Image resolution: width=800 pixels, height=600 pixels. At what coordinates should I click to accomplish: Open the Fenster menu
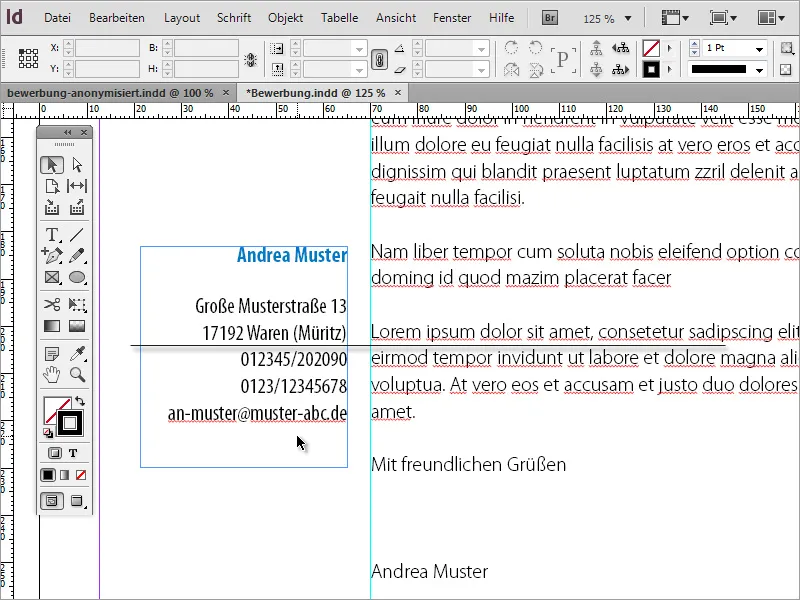[452, 18]
